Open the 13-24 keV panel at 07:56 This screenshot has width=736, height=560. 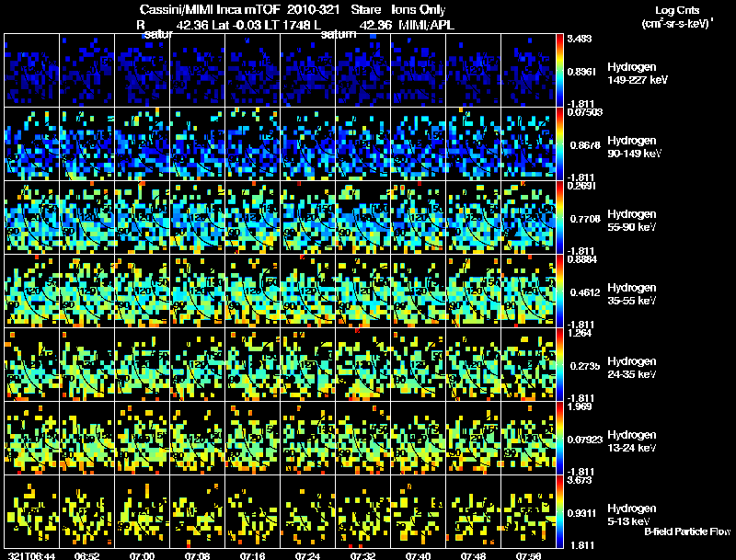528,439
